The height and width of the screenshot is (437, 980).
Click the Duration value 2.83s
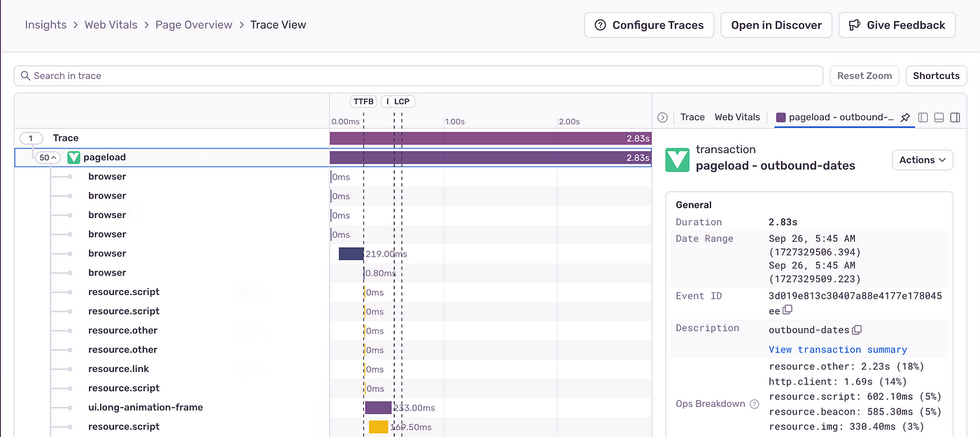click(x=783, y=222)
